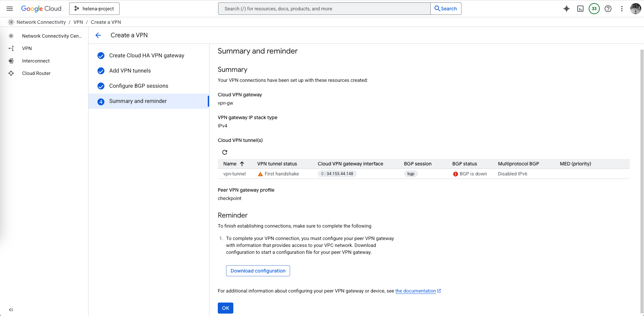Image resolution: width=644 pixels, height=316 pixels.
Task: Collapse the left navigation sidebar
Action: [x=11, y=309]
